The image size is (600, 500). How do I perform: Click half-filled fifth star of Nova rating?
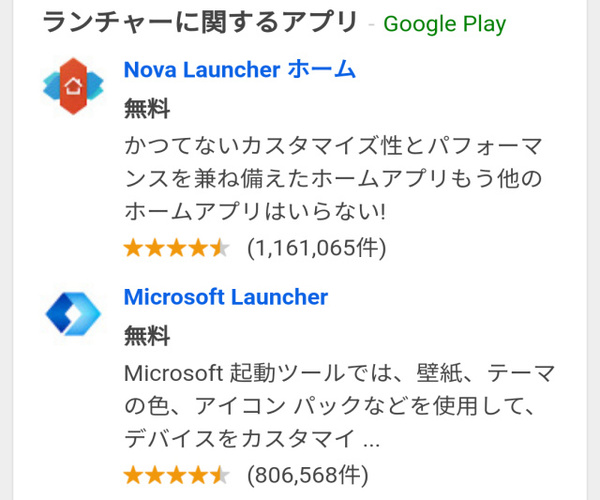click(220, 247)
